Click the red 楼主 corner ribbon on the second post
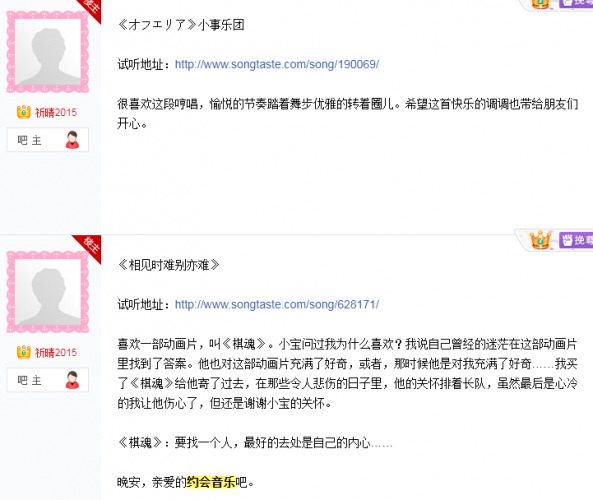This screenshot has width=593, height=500. (x=89, y=246)
